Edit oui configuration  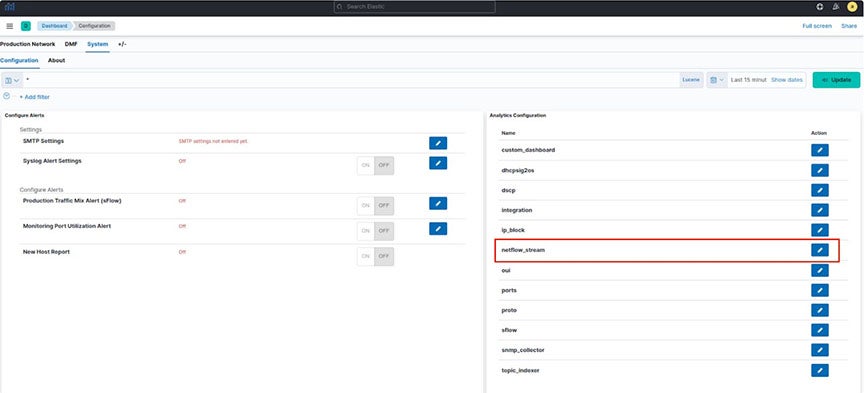(x=819, y=270)
